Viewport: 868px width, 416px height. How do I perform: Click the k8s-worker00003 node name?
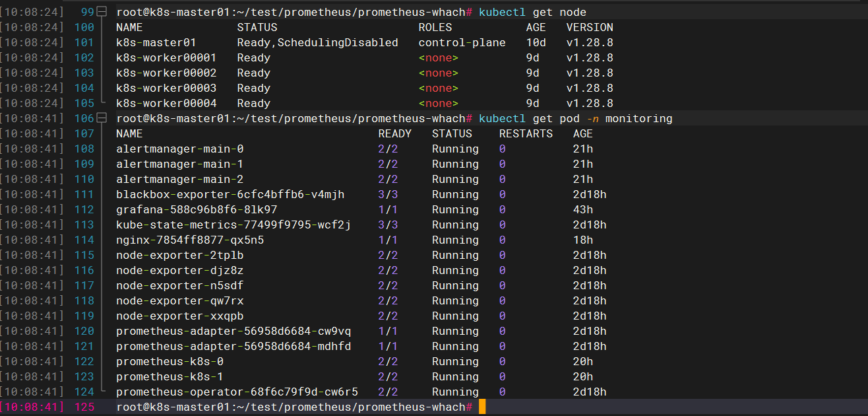[166, 88]
